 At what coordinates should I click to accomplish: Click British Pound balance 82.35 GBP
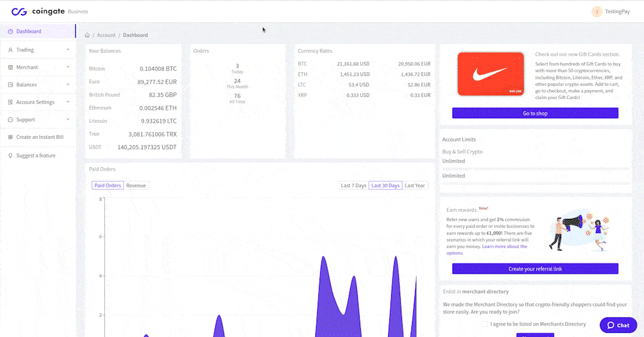[163, 94]
